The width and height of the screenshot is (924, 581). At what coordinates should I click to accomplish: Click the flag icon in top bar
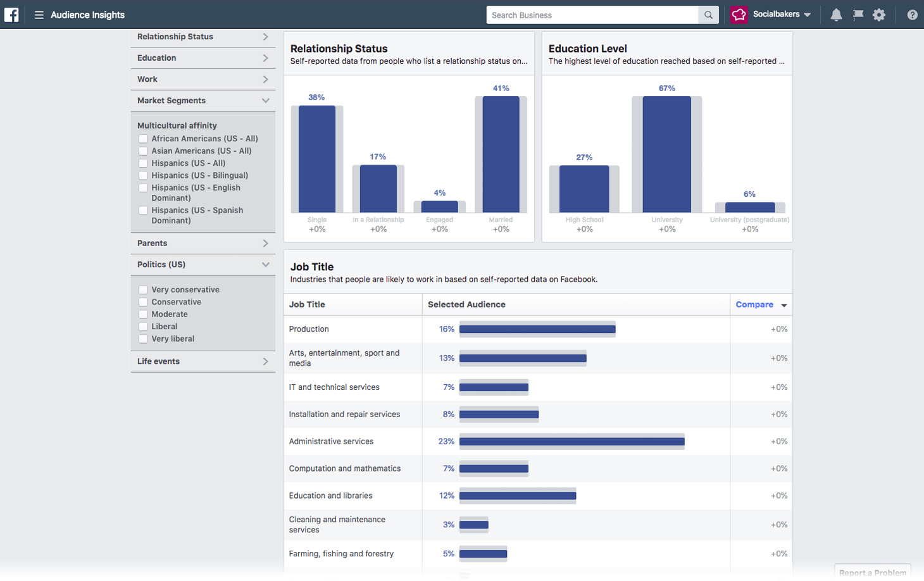858,15
